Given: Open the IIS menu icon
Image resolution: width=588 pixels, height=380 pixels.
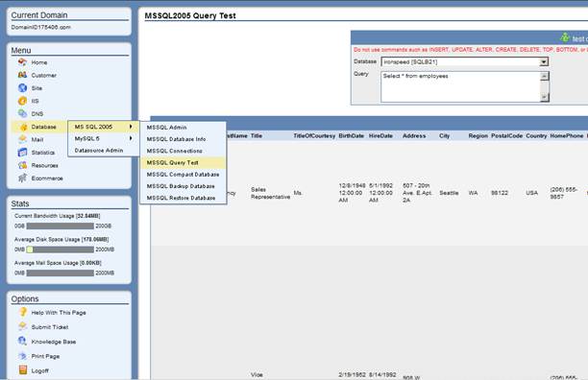Looking at the screenshot, I should pyautogui.click(x=22, y=101).
